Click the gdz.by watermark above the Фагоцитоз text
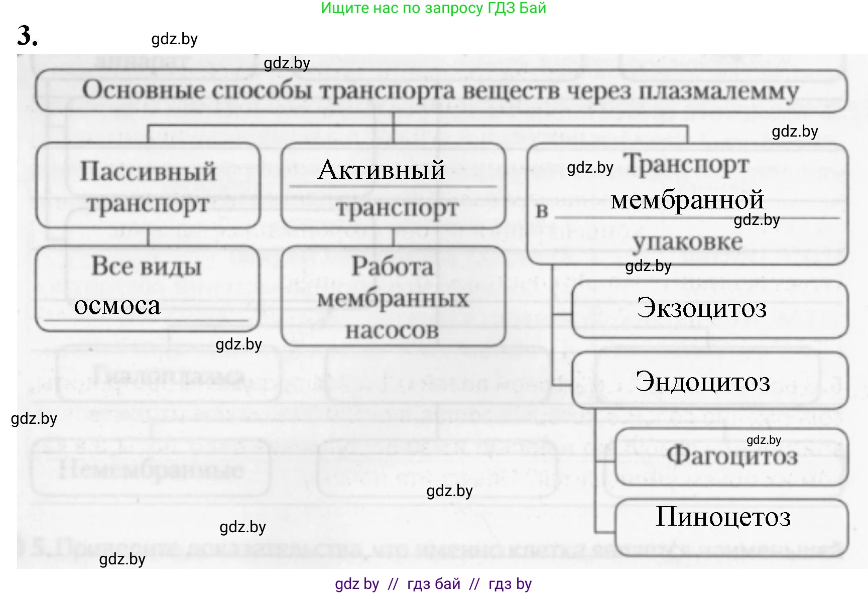Screen dimensions: 868x594 pyautogui.click(x=764, y=440)
